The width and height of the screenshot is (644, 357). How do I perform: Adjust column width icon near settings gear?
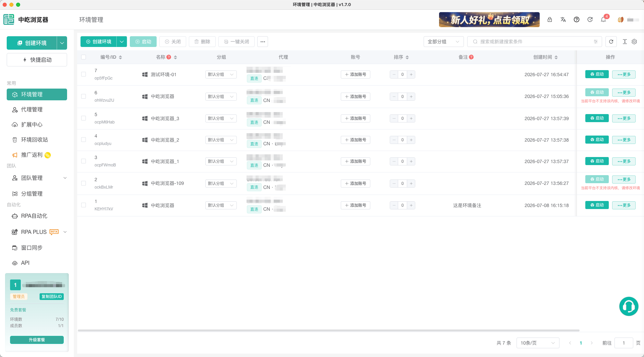625,42
